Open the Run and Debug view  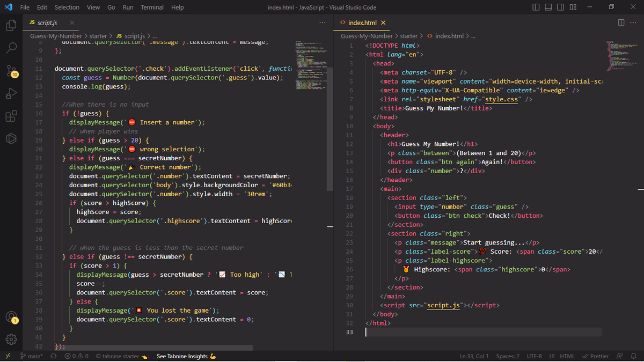pyautogui.click(x=11, y=94)
